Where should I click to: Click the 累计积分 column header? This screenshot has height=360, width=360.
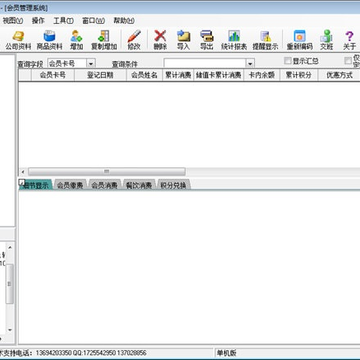point(299,75)
